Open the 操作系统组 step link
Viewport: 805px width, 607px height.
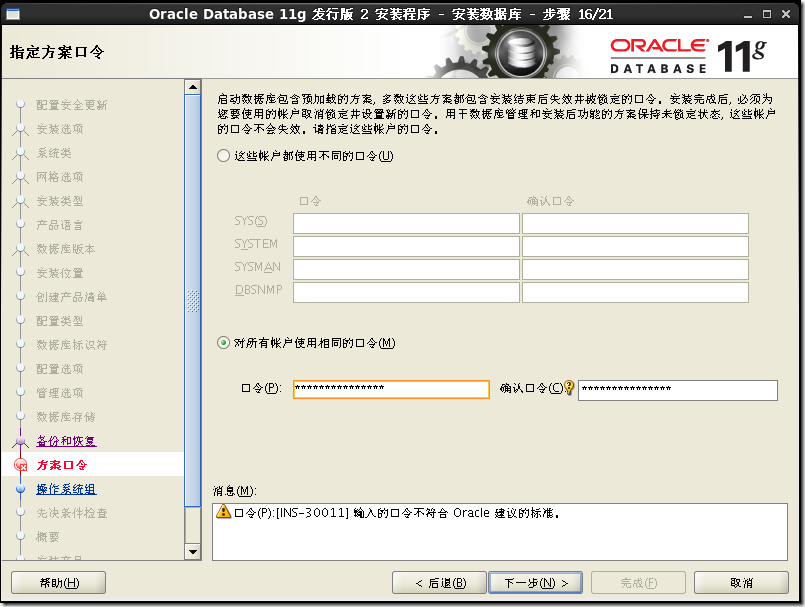click(66, 489)
